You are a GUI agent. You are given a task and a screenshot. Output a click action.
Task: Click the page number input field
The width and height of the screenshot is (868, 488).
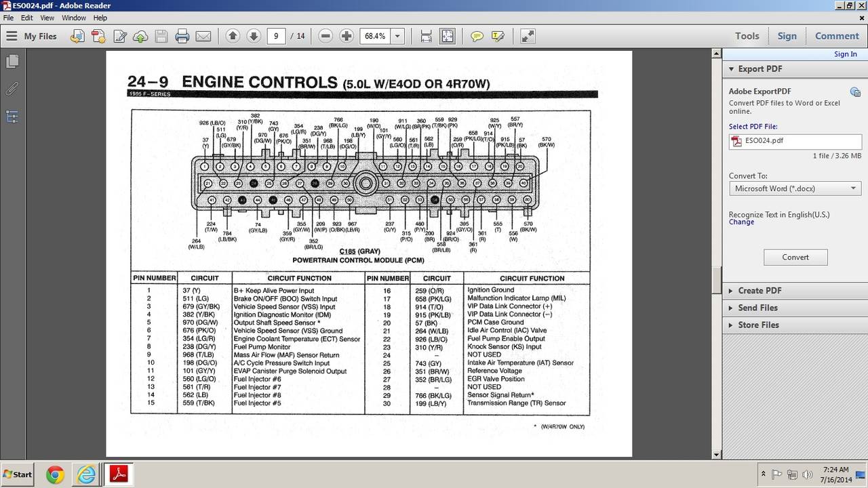[x=275, y=36]
